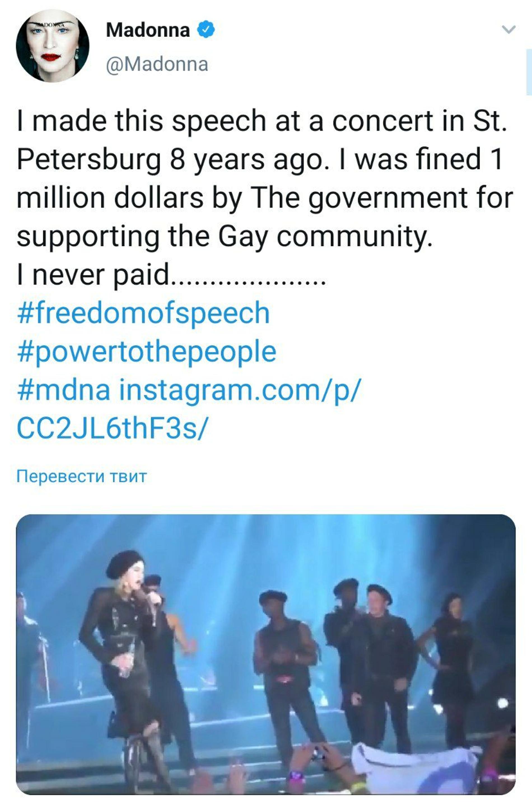
Task: Click the 'I made this speech' first line
Action: [x=261, y=121]
